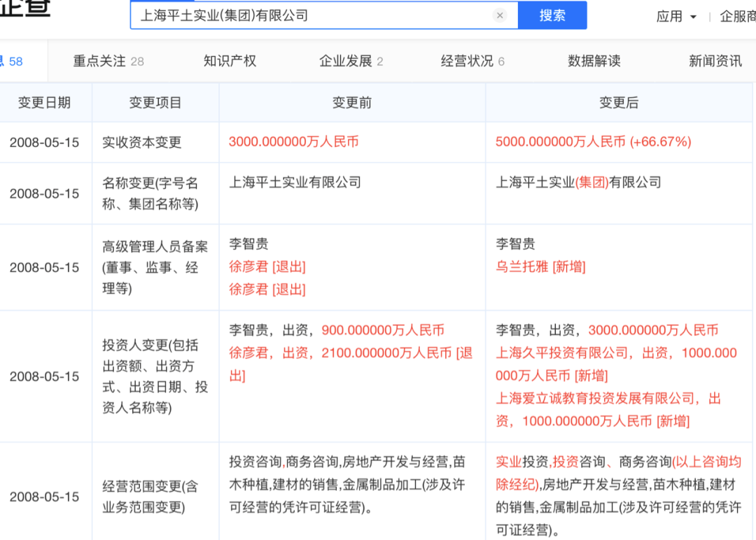Click the 变更前 column header
Screen dimensions: 756x540
[352, 103]
